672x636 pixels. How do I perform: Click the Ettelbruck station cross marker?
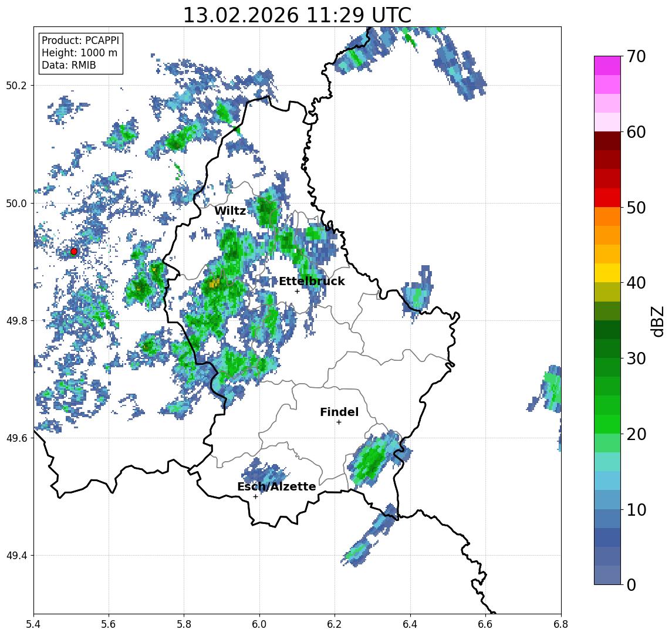tap(297, 292)
